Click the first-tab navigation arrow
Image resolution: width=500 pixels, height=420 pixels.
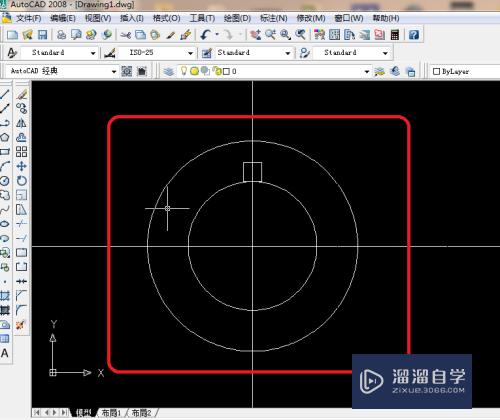tap(37, 413)
